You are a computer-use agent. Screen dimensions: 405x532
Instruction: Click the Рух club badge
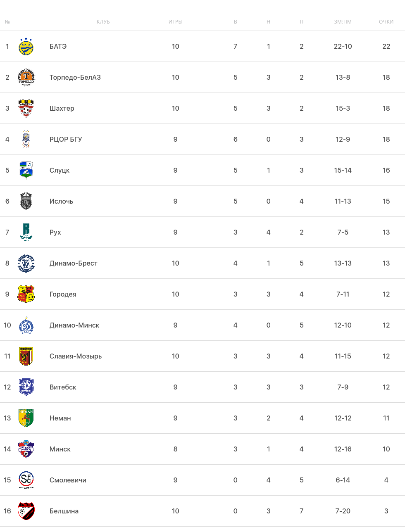[26, 232]
